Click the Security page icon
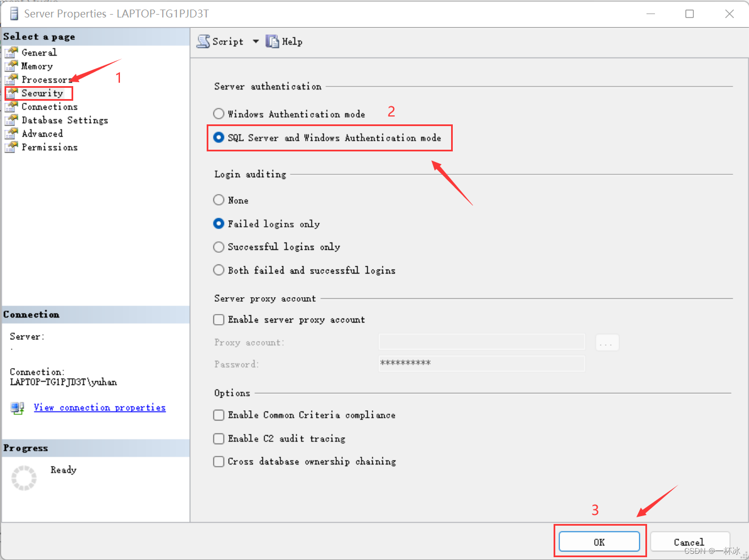 [x=12, y=93]
